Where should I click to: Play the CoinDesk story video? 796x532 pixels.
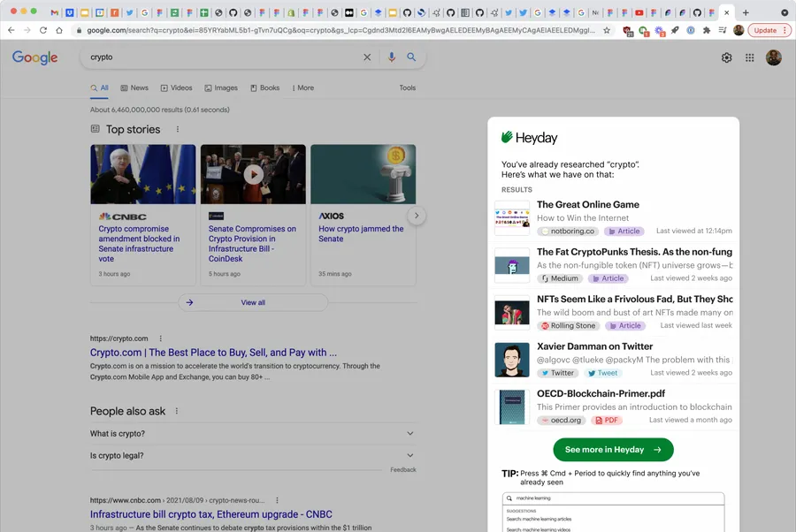coord(253,174)
